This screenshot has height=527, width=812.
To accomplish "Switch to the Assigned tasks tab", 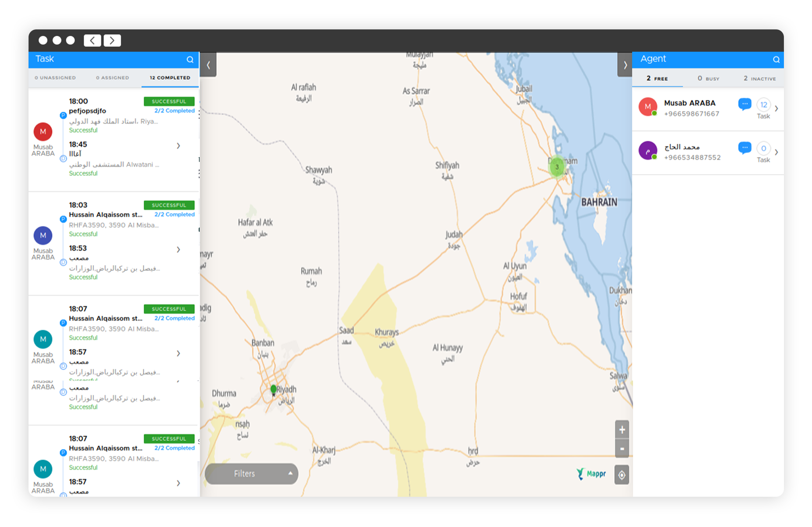I will [112, 78].
